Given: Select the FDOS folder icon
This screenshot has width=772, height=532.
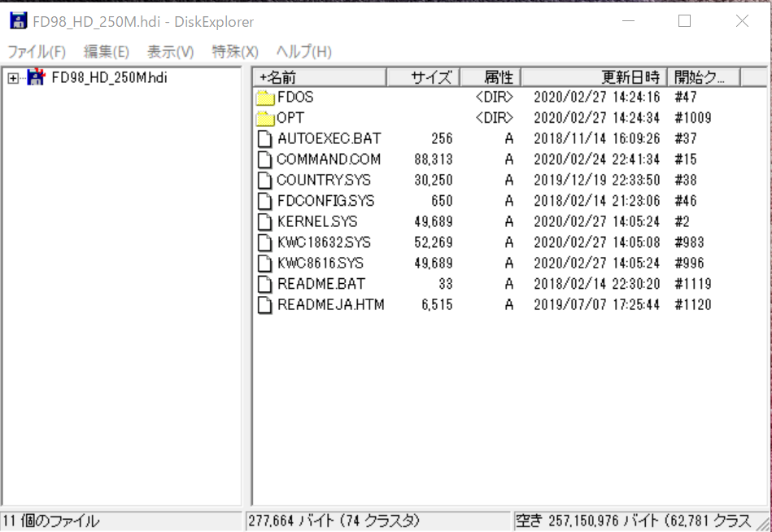Looking at the screenshot, I should coord(265,98).
